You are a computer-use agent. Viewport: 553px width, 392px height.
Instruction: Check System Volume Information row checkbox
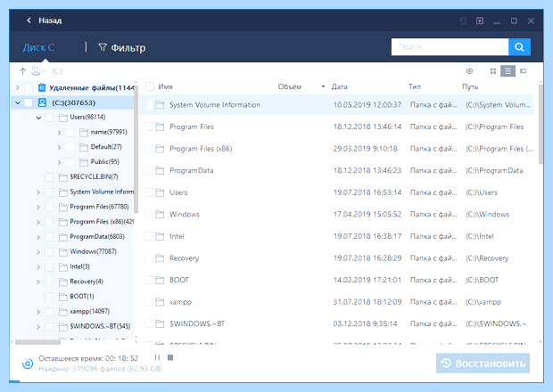(x=149, y=104)
